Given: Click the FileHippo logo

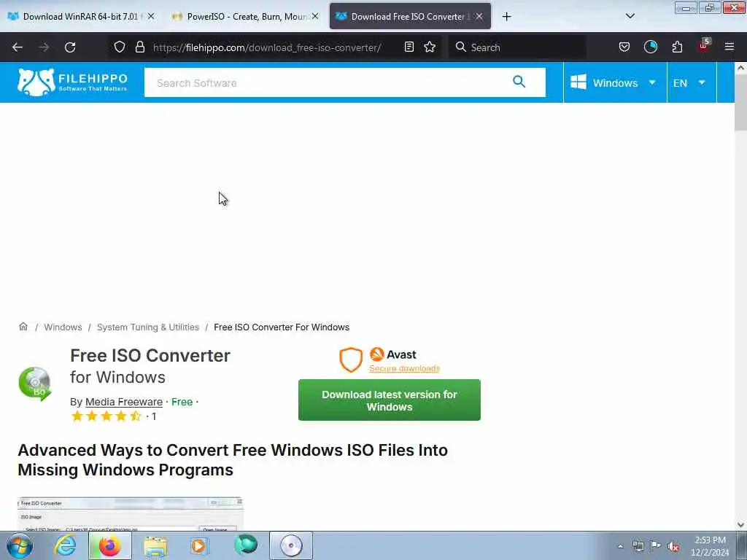Looking at the screenshot, I should pos(72,82).
